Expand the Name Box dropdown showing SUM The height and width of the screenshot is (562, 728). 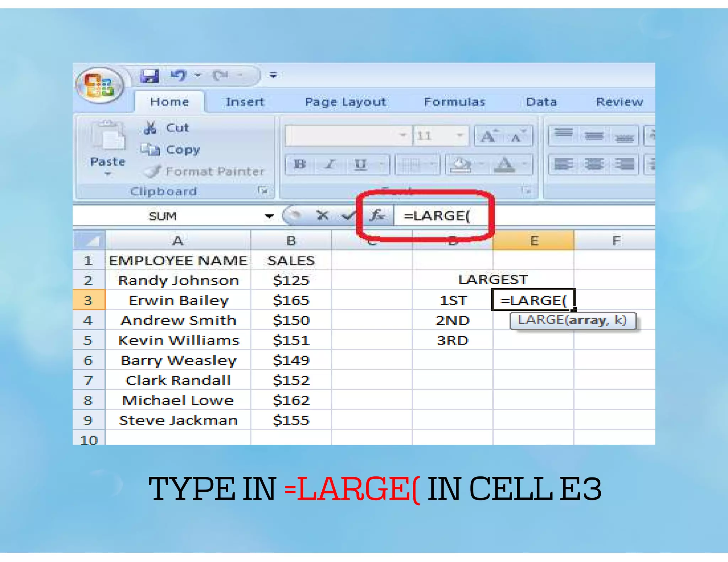[269, 216]
